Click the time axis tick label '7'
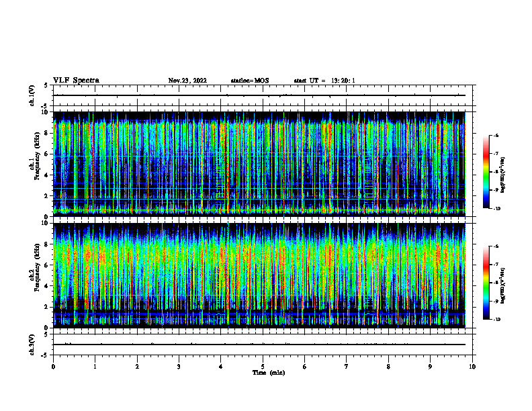This screenshot has height=411, width=532. pyautogui.click(x=347, y=367)
